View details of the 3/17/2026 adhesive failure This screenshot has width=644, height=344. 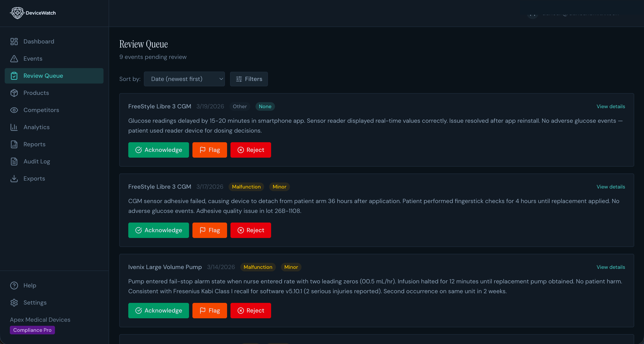point(610,187)
